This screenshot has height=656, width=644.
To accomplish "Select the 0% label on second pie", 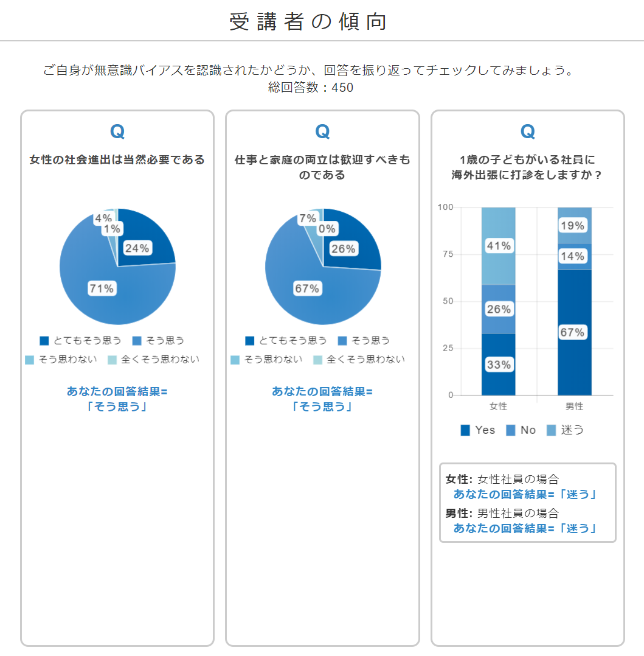I will tap(327, 228).
